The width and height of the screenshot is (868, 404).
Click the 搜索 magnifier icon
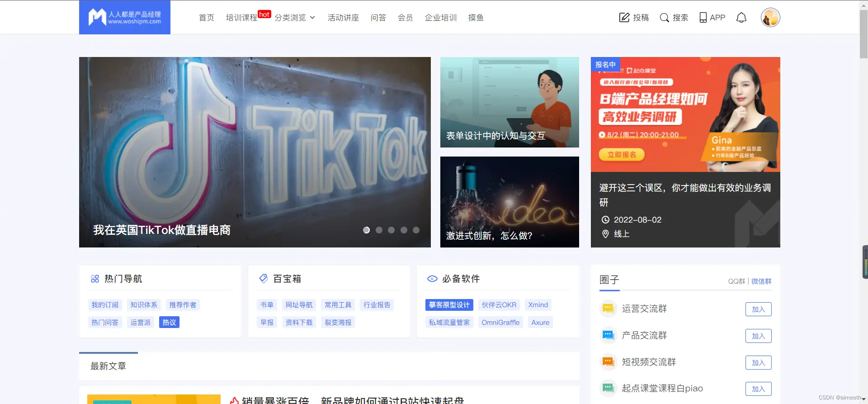point(664,18)
